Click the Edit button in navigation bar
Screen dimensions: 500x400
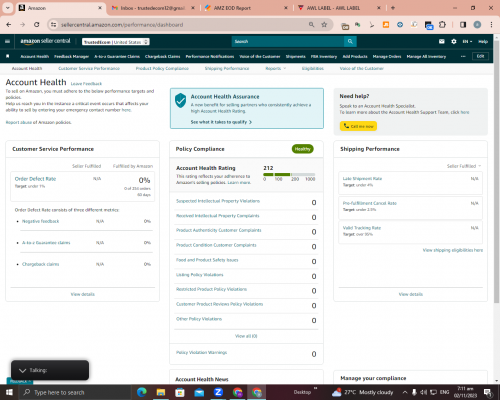[x=480, y=56]
